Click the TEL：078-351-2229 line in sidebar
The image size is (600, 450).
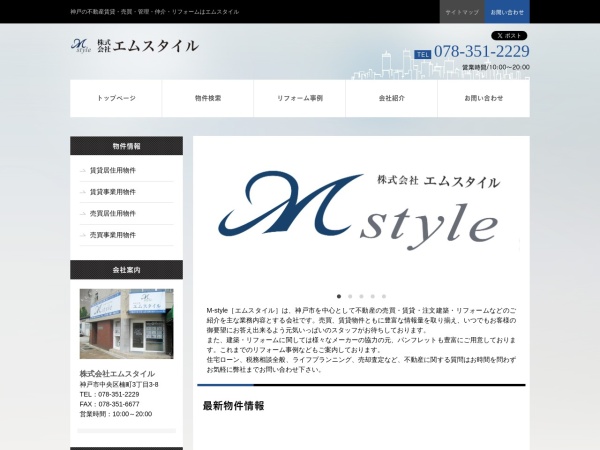click(x=109, y=395)
